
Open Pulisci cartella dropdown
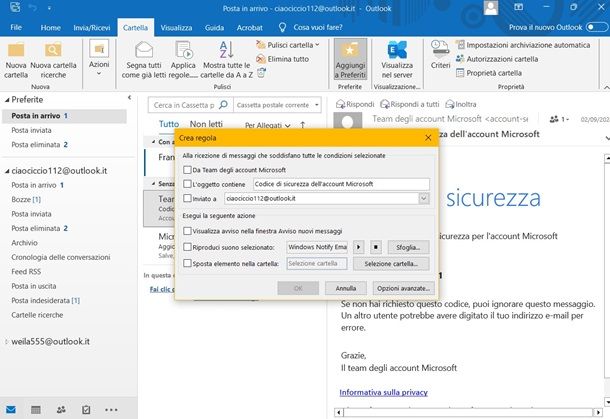288,45
